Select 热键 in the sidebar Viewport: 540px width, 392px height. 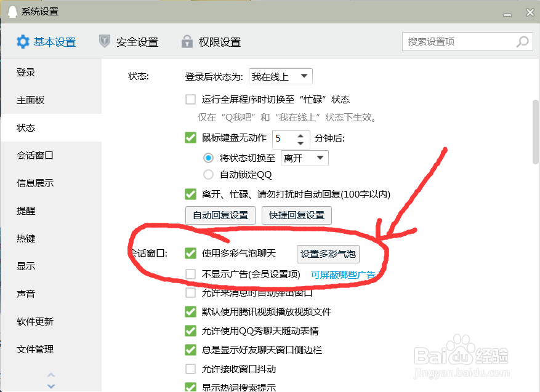51,239
